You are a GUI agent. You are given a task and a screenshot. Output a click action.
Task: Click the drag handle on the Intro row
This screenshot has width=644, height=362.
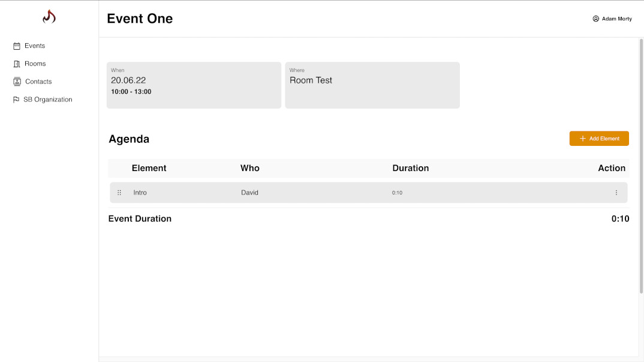[119, 192]
